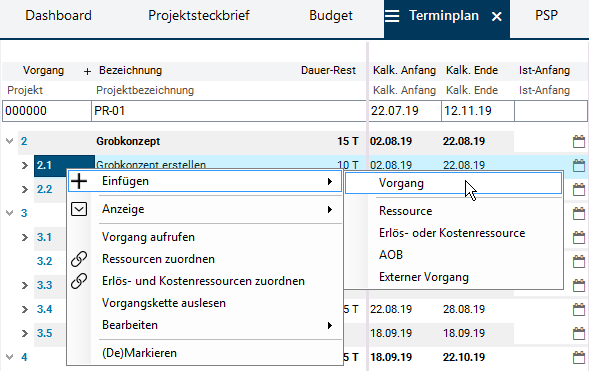The width and height of the screenshot is (589, 371).
Task: Open the Bearbeiten submenu
Action: pyautogui.click(x=205, y=325)
